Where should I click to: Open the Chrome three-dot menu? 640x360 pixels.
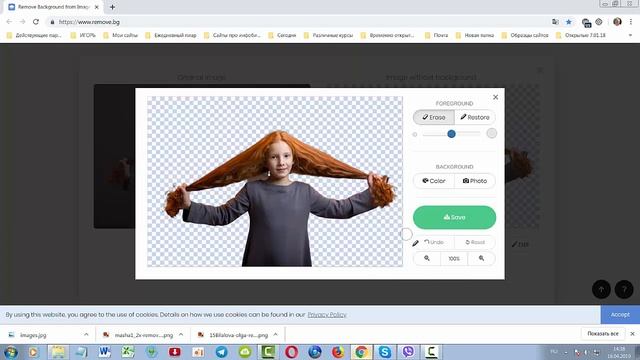point(631,22)
